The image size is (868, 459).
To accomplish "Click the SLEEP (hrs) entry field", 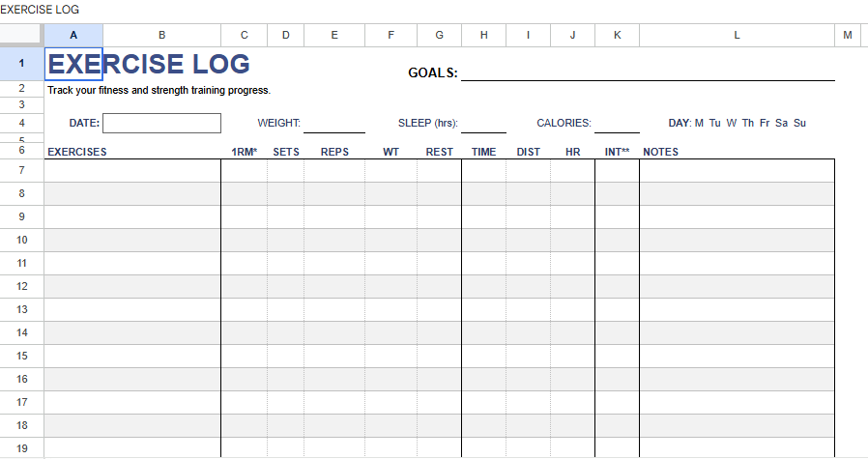I will pyautogui.click(x=483, y=124).
